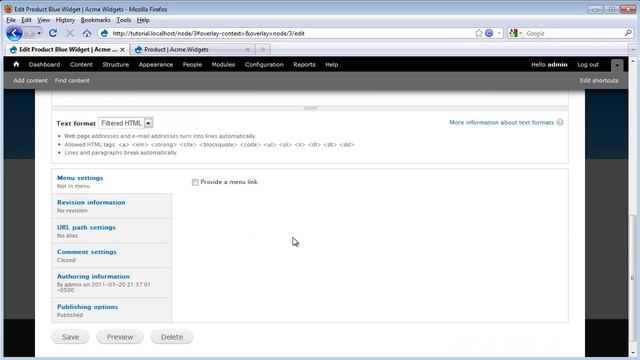Open the address bar history dropdown arrow
Viewport: 640px width, 360px height.
click(x=499, y=33)
